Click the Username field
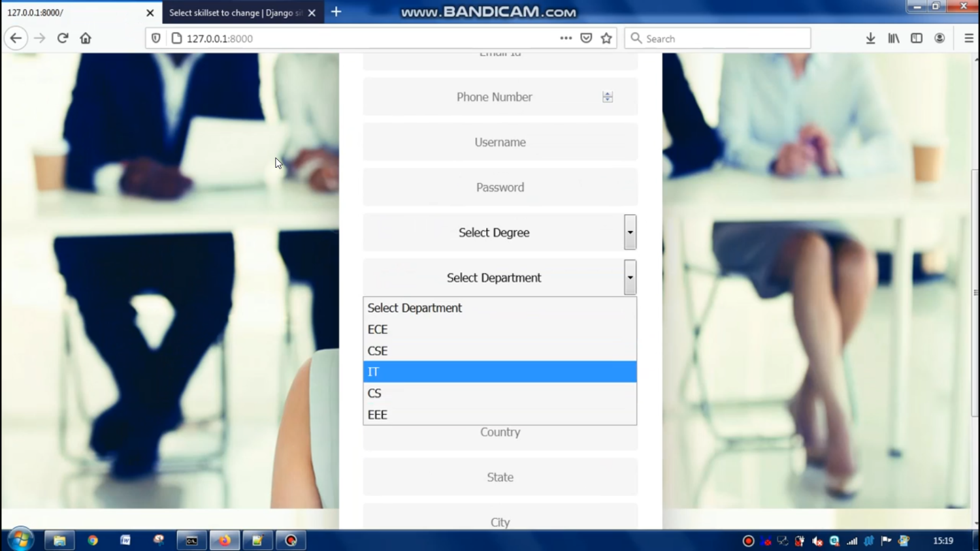 point(500,142)
